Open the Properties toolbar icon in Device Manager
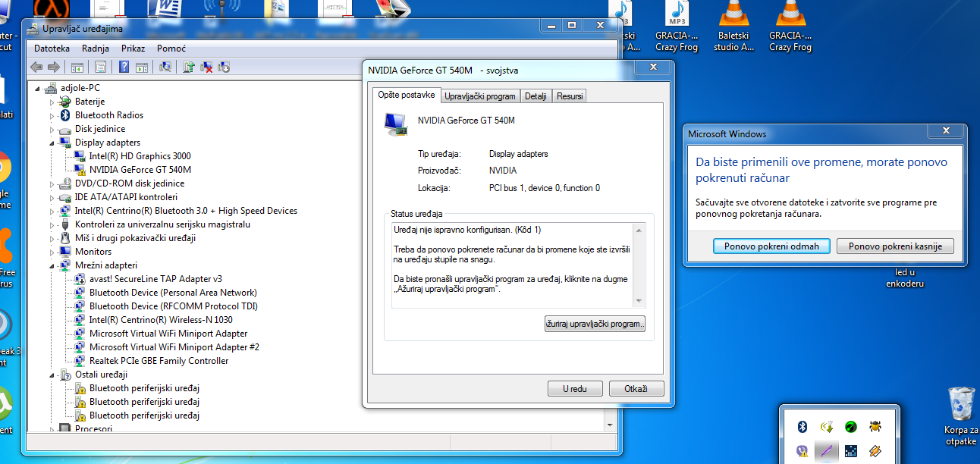980x464 pixels. coord(100,67)
